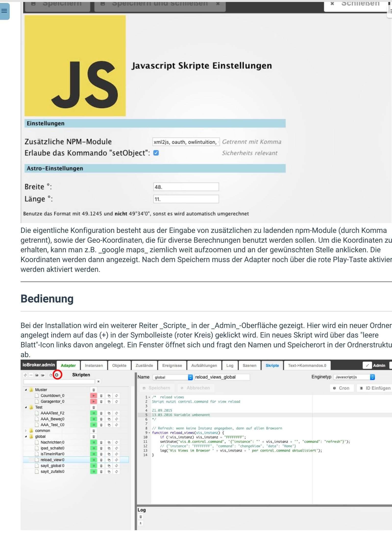Open the blue hamburger sidebar menu
The width and height of the screenshot is (392, 539).
(x=4, y=11)
